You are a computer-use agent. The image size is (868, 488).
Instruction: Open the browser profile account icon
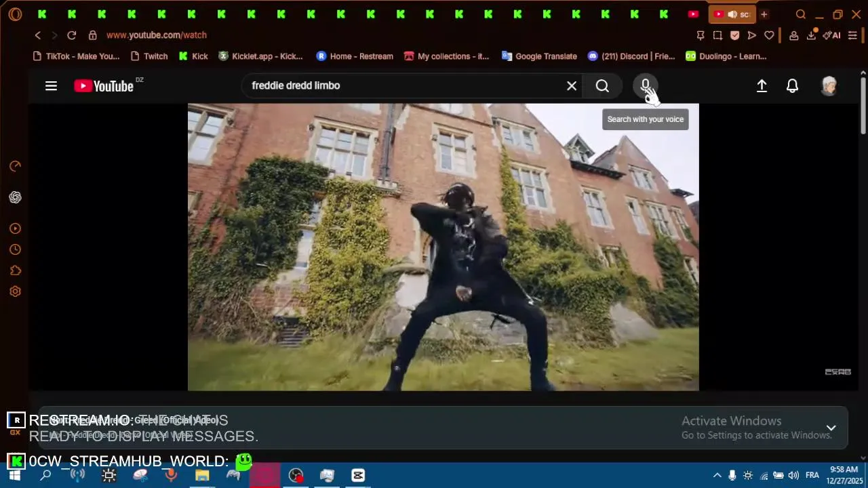[x=793, y=35]
